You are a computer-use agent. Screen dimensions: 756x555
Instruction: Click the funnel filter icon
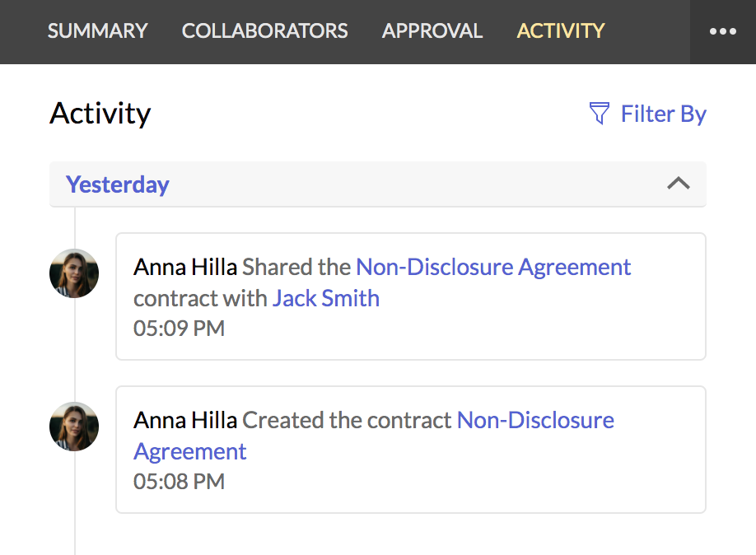click(600, 114)
